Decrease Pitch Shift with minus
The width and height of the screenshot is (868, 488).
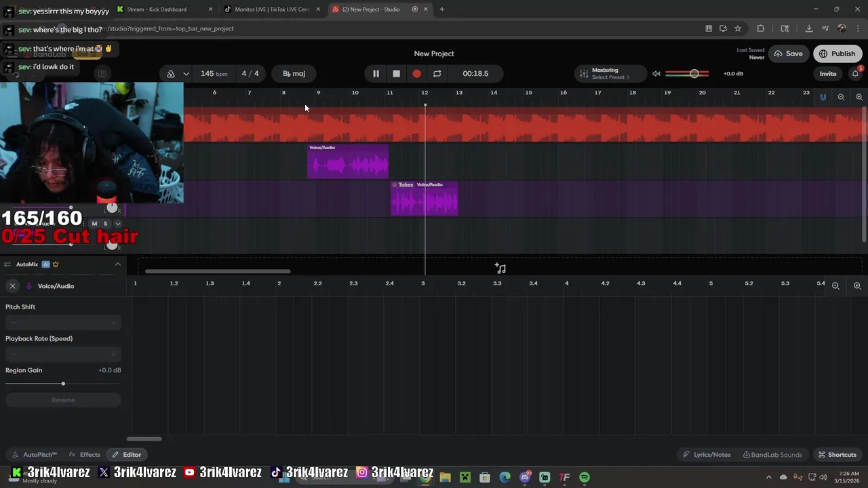[x=13, y=323]
